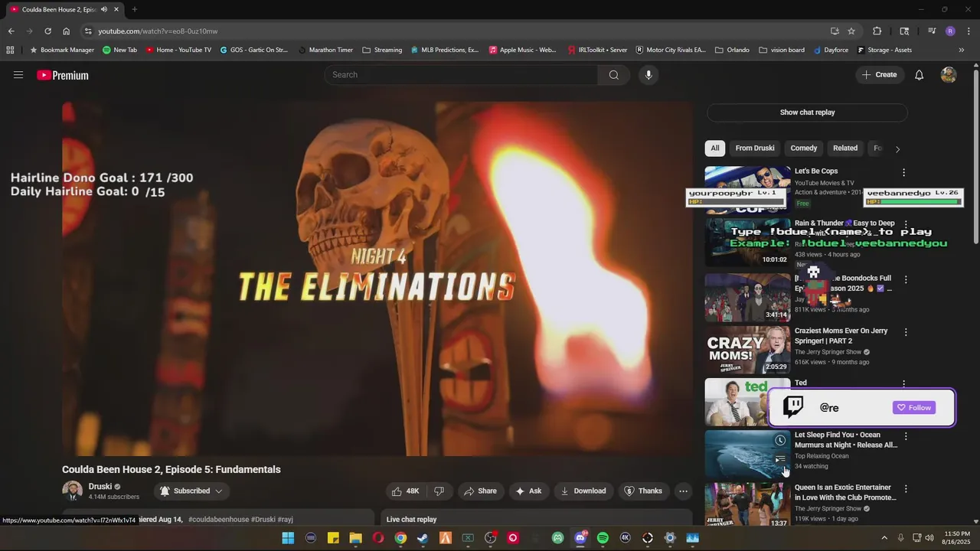The height and width of the screenshot is (551, 980).
Task: Mute the tab via its speaker icon
Action: pyautogui.click(x=104, y=9)
